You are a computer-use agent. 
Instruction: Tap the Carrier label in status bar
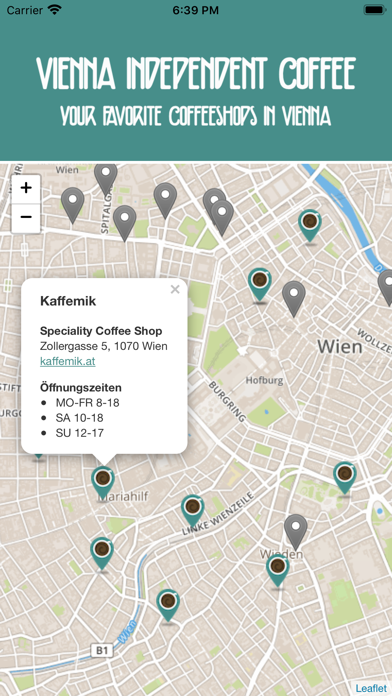click(x=24, y=10)
